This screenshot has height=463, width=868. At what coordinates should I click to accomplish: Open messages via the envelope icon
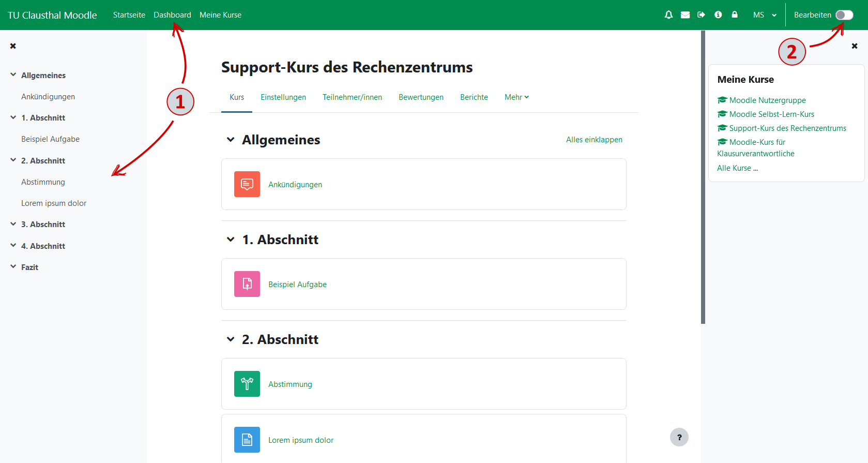click(685, 15)
